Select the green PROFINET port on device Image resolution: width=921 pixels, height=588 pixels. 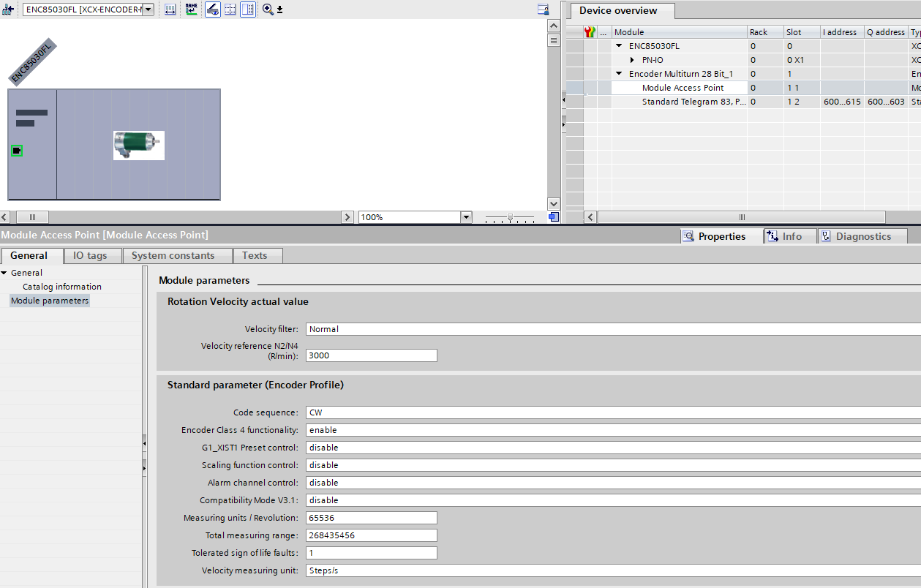[x=17, y=151]
